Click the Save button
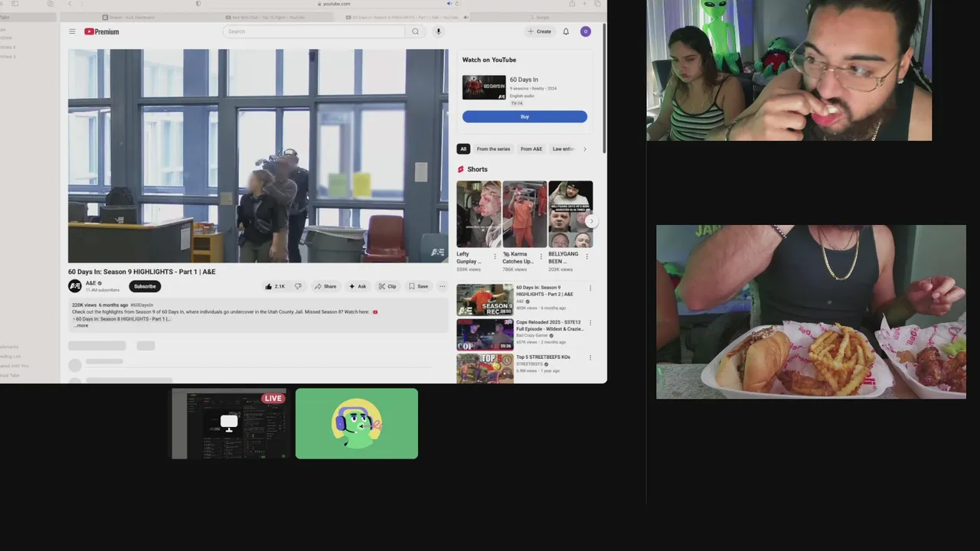Image resolution: width=980 pixels, height=551 pixels. (x=418, y=286)
